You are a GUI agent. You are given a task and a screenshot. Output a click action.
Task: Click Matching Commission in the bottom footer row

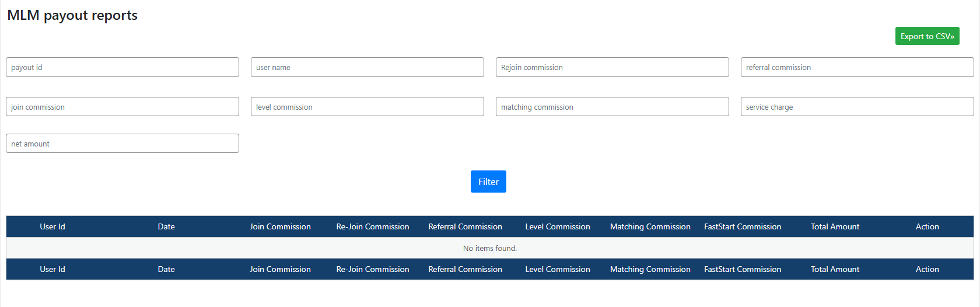650,269
